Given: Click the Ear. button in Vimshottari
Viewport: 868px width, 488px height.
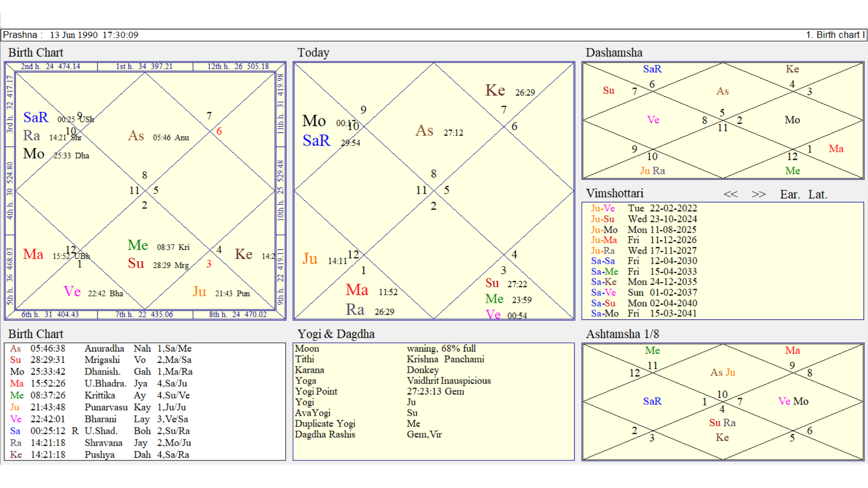Looking at the screenshot, I should [x=790, y=195].
